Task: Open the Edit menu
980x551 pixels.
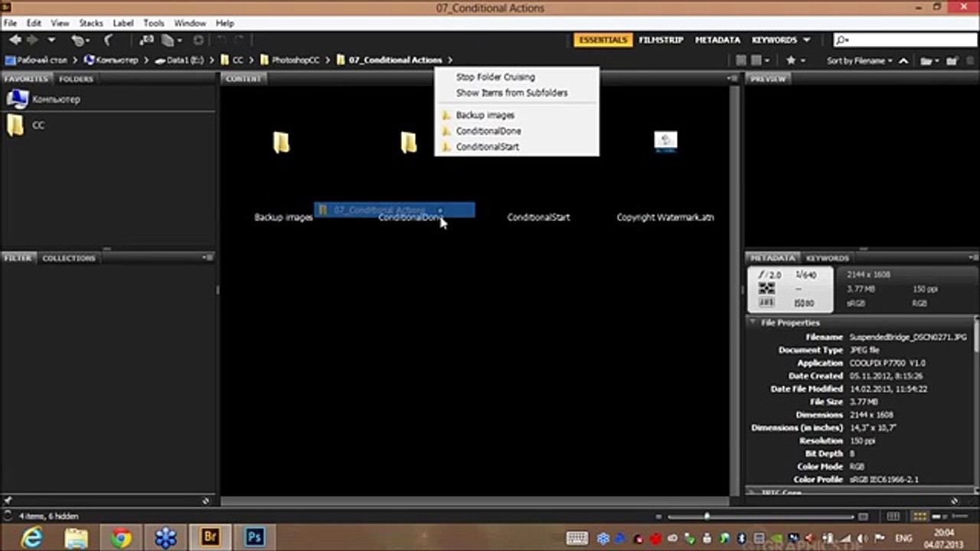Action: pyautogui.click(x=34, y=23)
